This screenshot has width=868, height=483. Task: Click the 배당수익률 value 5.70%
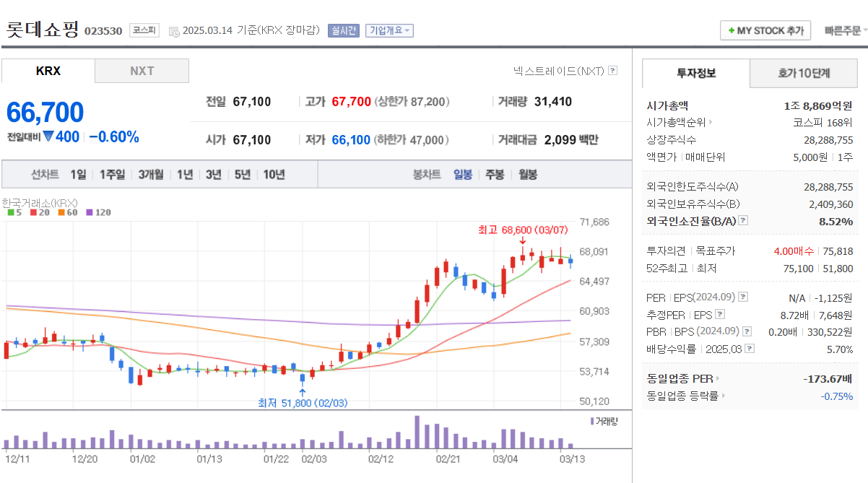(x=840, y=349)
